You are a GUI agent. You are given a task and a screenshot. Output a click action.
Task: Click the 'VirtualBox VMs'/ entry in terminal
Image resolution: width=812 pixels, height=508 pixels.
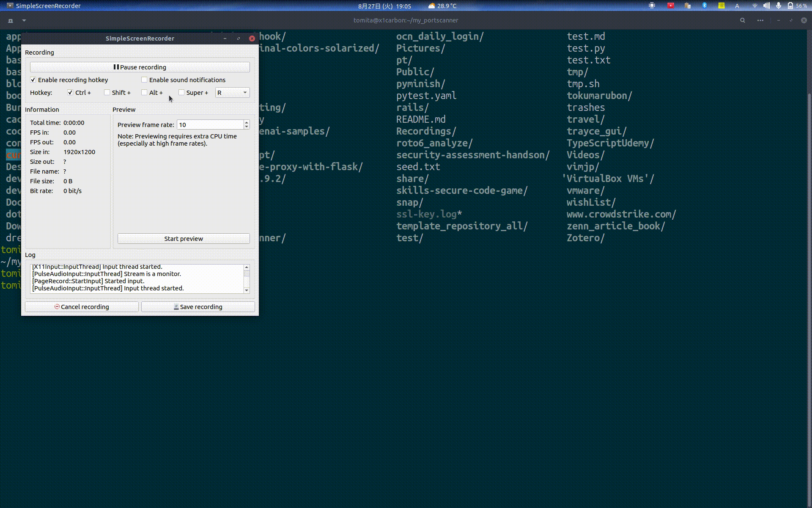(608, 179)
